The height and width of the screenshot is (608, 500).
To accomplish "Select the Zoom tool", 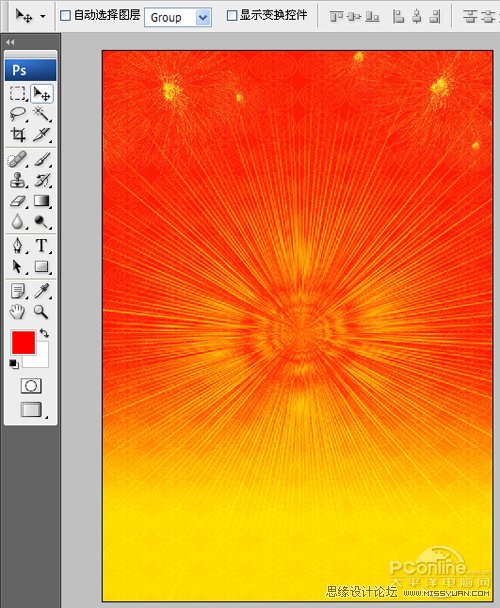I will 41,312.
